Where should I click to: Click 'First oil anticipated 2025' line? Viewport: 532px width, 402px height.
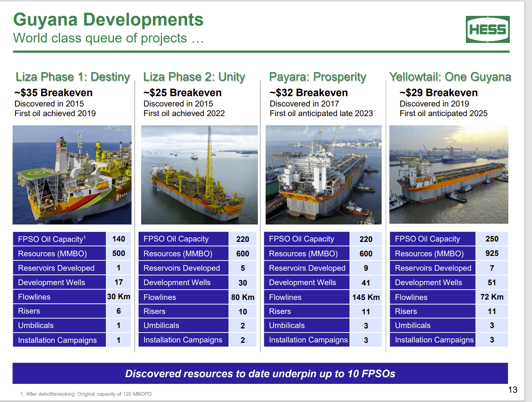point(444,114)
